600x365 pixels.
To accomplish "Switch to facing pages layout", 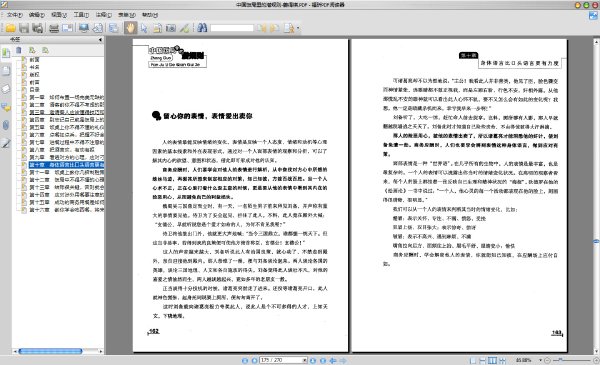I will [x=492, y=360].
